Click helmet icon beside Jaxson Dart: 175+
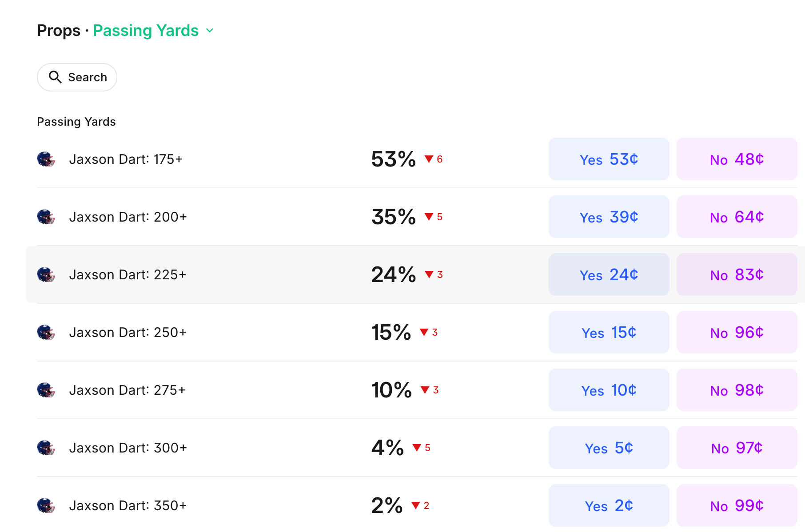Screen dimensions: 805x532 46,159
